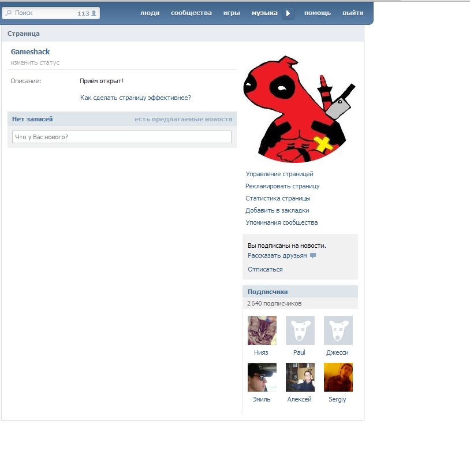Click Отписаться to unsubscribe
470x476 pixels.
coord(265,269)
